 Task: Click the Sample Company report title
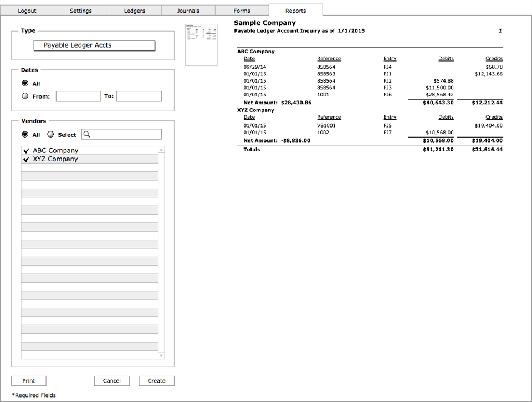(265, 23)
